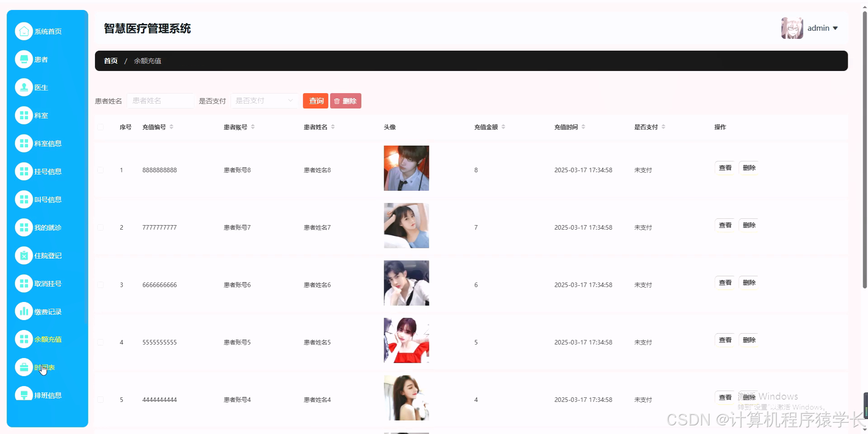Sort 充值金额 column with sort arrows
868x434 pixels.
click(503, 127)
